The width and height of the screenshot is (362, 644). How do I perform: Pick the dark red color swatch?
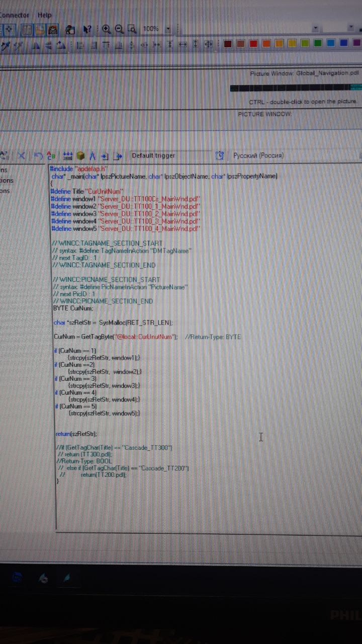point(228,44)
